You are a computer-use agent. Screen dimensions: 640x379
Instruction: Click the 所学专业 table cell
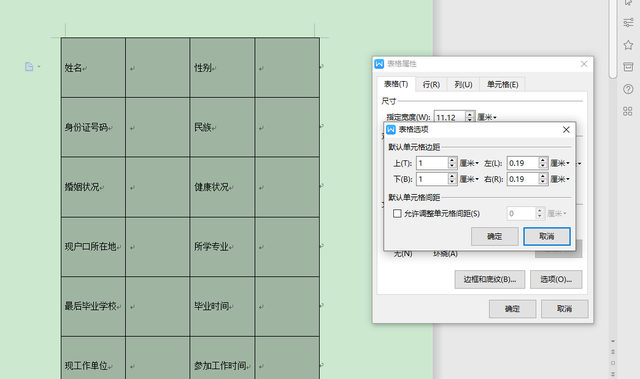pos(222,247)
